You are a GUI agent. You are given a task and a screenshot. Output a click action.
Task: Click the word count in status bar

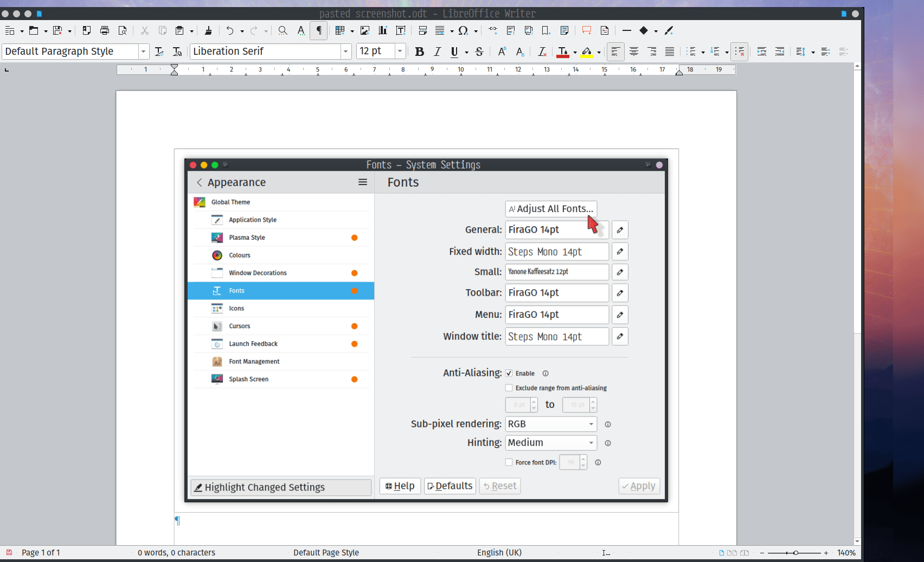click(x=176, y=552)
